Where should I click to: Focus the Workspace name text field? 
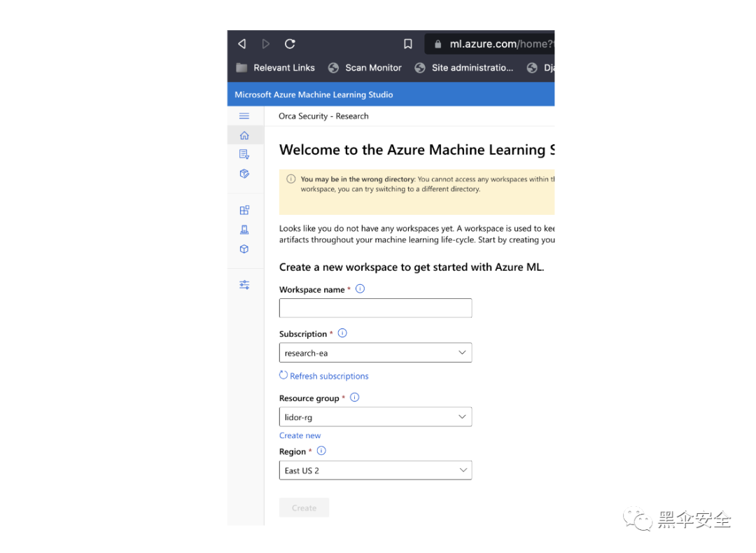click(376, 308)
